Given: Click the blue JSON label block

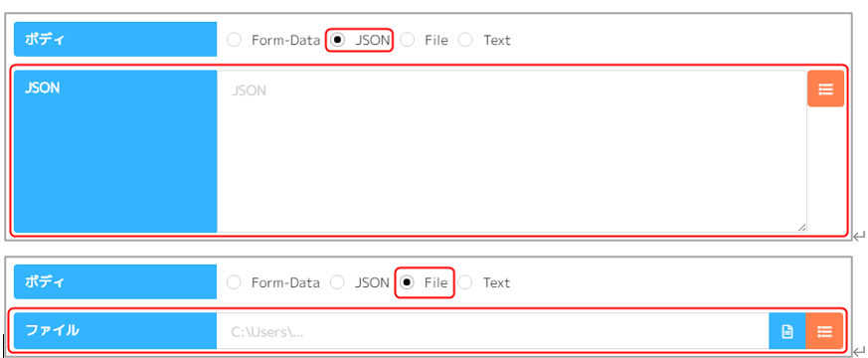Looking at the screenshot, I should coord(115,151).
